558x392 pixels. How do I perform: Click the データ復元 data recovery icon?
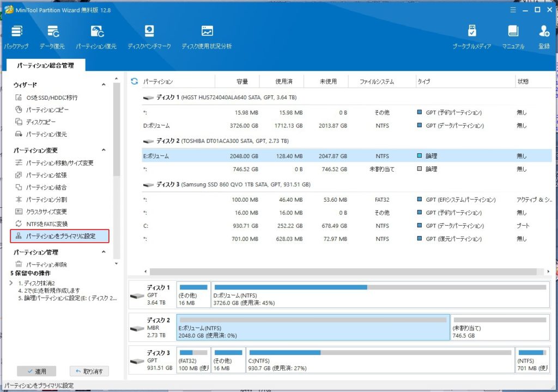(52, 32)
